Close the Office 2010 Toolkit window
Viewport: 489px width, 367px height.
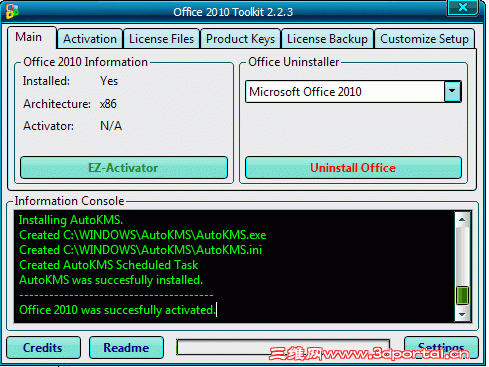[x=463, y=7]
